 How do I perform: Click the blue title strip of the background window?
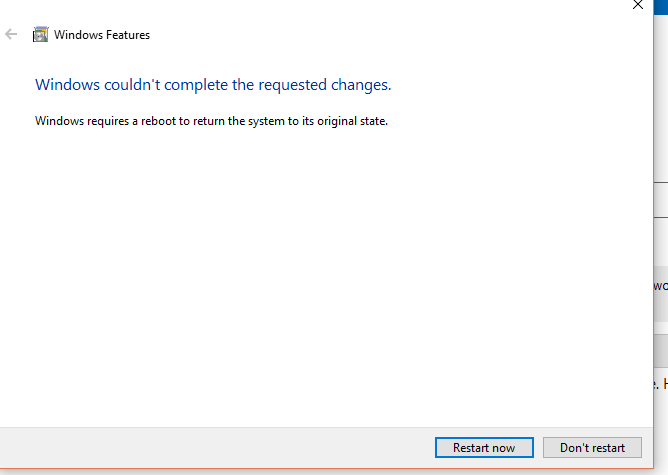(661, 7)
